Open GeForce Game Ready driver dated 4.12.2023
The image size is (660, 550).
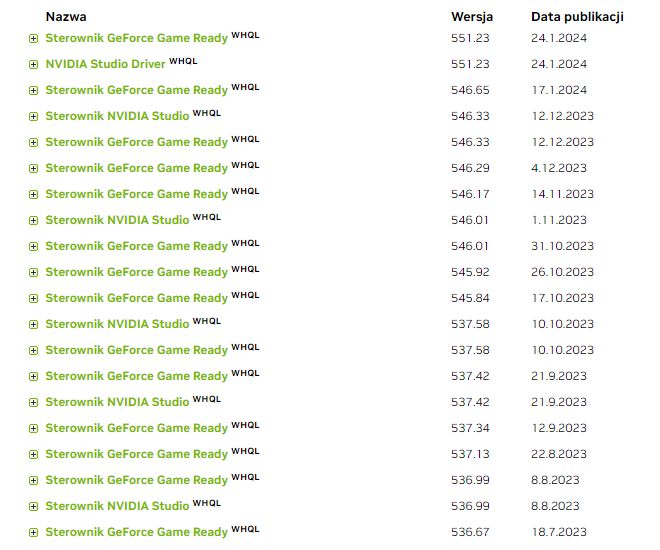tap(136, 168)
